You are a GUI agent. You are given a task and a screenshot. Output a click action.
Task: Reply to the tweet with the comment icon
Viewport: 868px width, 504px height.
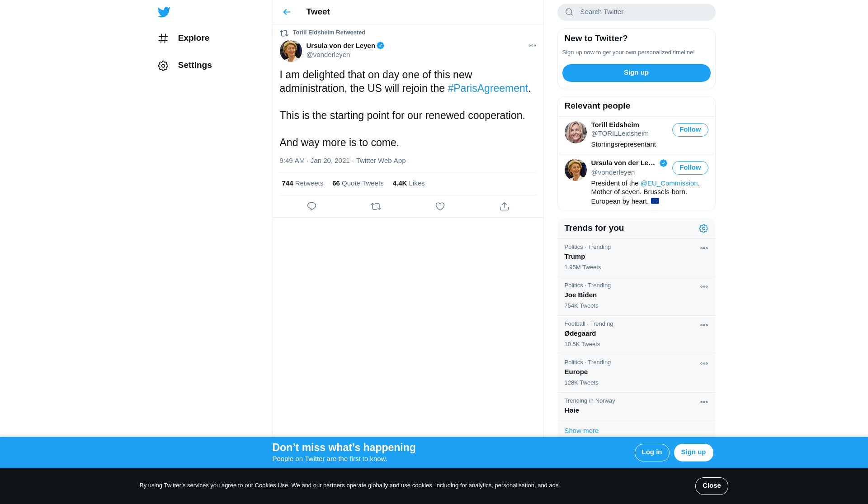click(311, 206)
